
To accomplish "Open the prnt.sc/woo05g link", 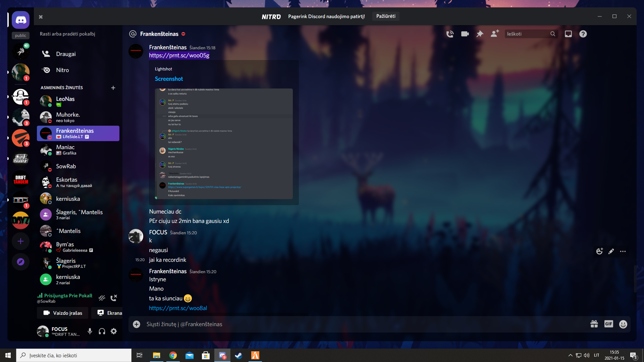I will [179, 55].
